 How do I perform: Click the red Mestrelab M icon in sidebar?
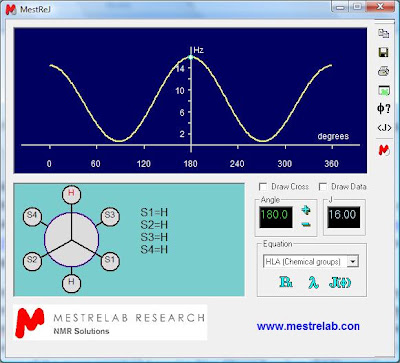pos(384,150)
